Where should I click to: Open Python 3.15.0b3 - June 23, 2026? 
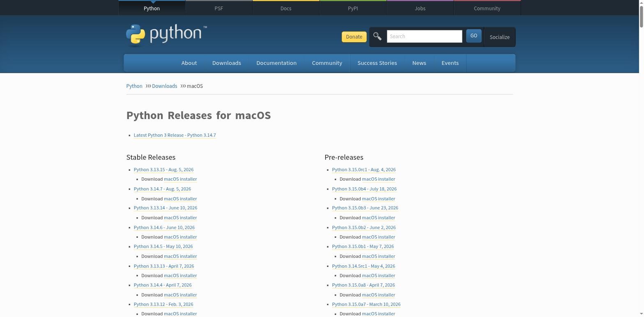point(365,208)
